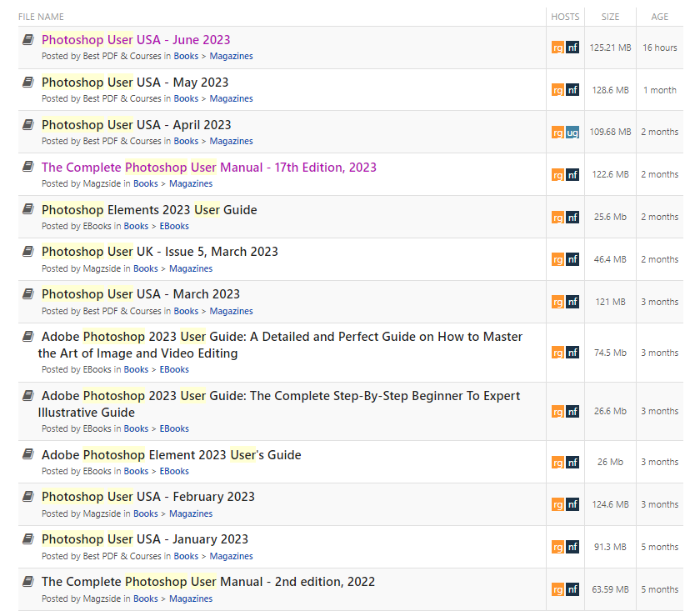
Task: Click Books category under Photoshop User UK - Issue 5
Action: (x=146, y=268)
